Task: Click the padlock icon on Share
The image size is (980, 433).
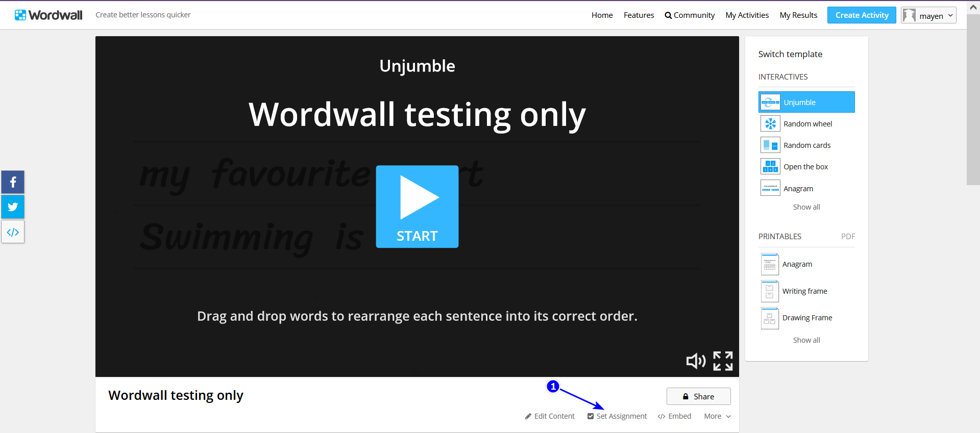Action: tap(685, 396)
